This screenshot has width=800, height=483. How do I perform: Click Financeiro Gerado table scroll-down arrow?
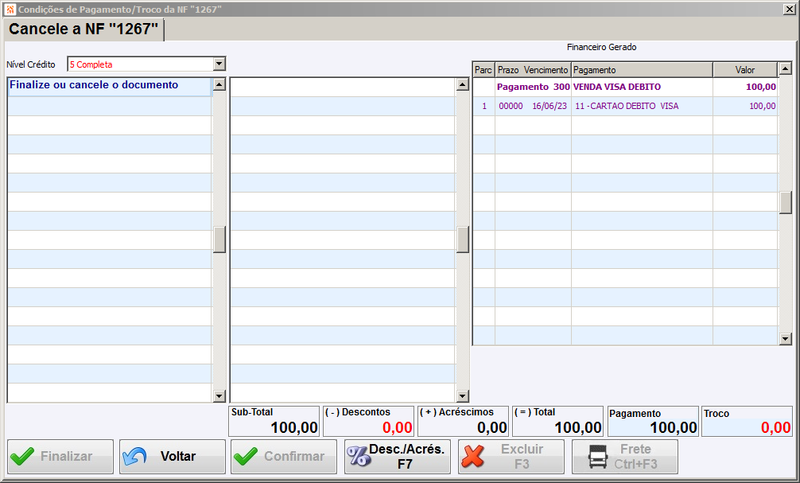tap(785, 338)
